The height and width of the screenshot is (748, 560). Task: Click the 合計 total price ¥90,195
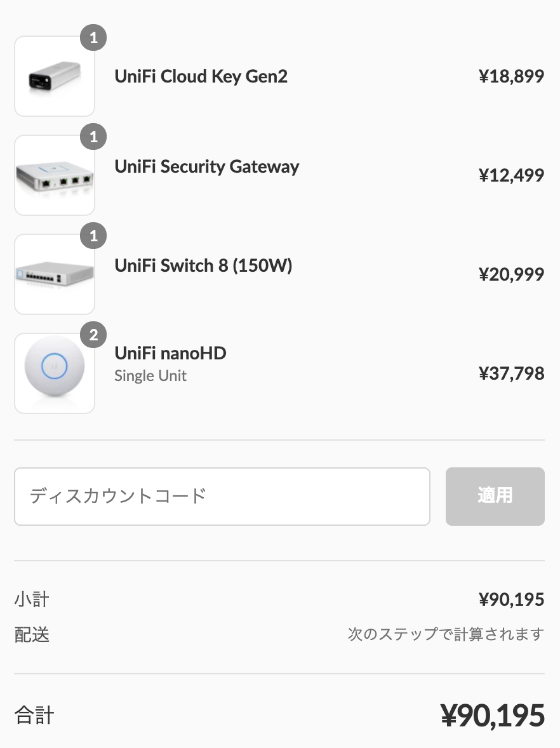pos(492,716)
